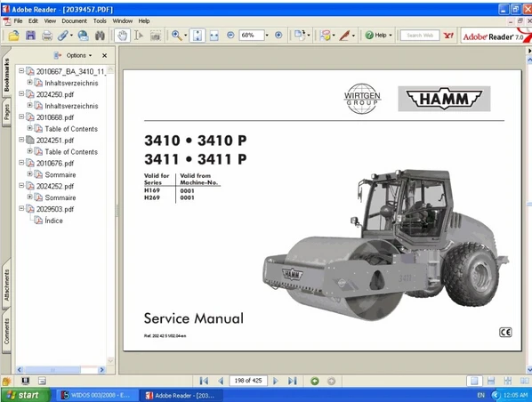This screenshot has width=532, height=402.
Task: Open the Document menu
Action: pyautogui.click(x=74, y=21)
